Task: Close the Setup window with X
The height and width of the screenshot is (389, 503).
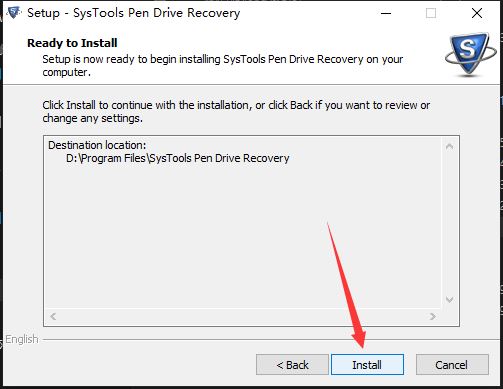Action: click(x=477, y=13)
